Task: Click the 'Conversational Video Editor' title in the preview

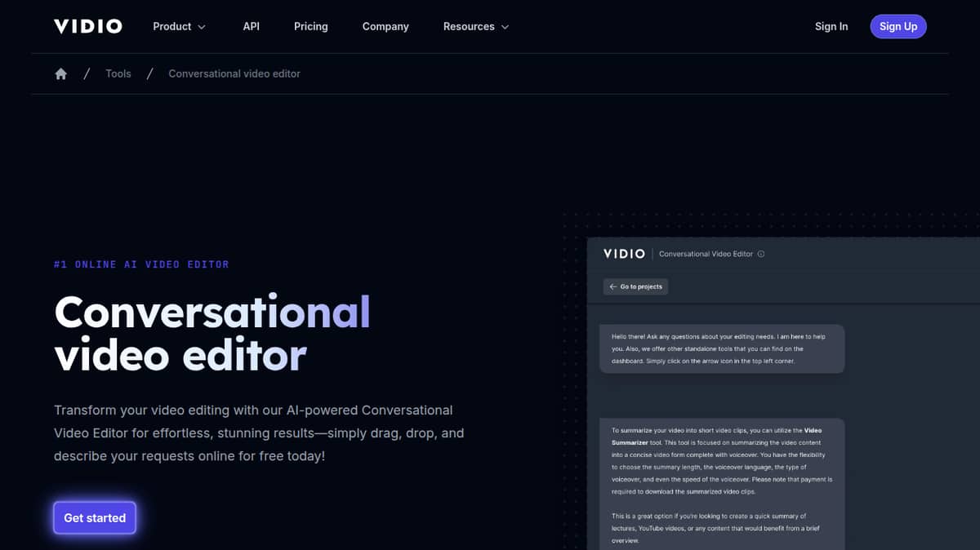Action: point(706,254)
